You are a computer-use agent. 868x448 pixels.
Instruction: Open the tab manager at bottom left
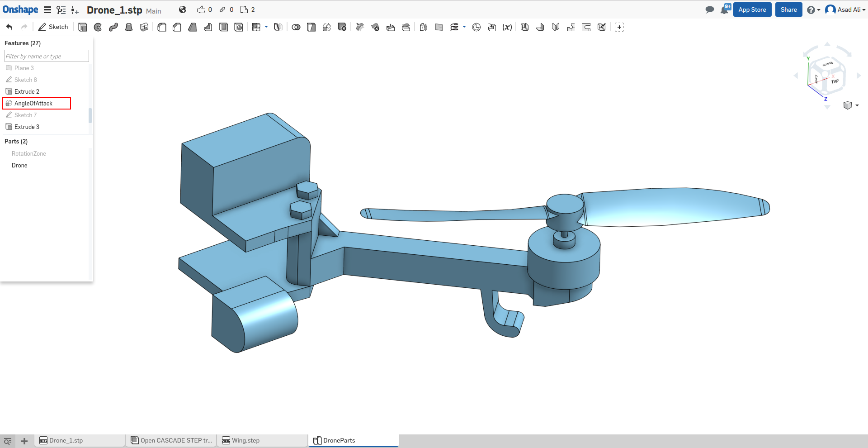(8, 441)
